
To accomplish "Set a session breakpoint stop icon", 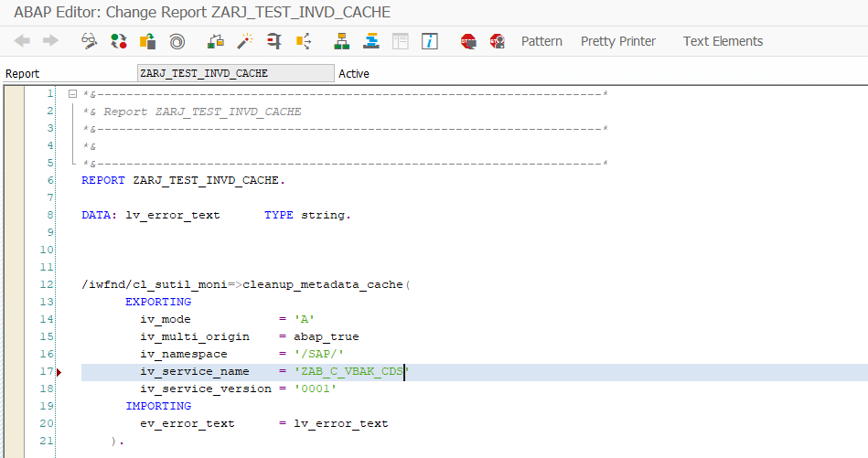I will tap(468, 41).
